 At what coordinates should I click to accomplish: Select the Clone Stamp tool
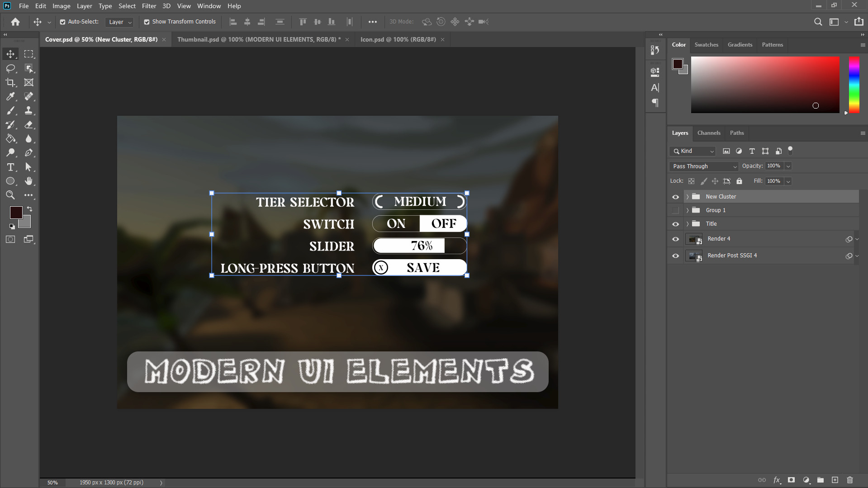tap(29, 110)
